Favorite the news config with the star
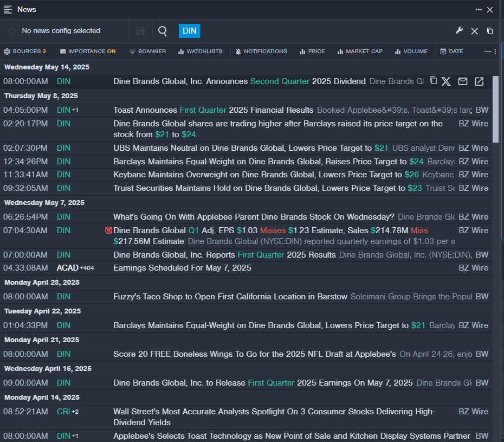504x442 pixels. click(x=12, y=31)
